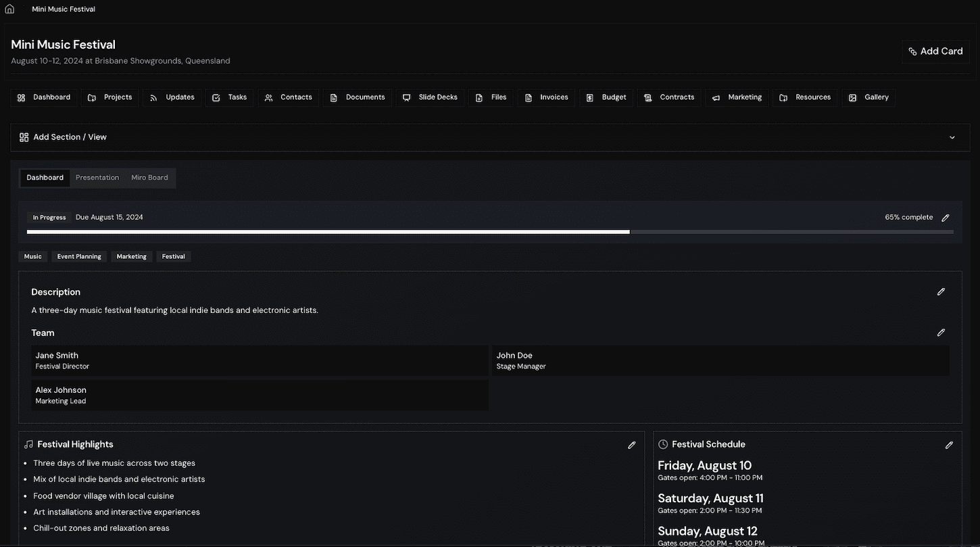The height and width of the screenshot is (547, 980).
Task: Edit the 65% complete progress pencil icon
Action: (946, 218)
